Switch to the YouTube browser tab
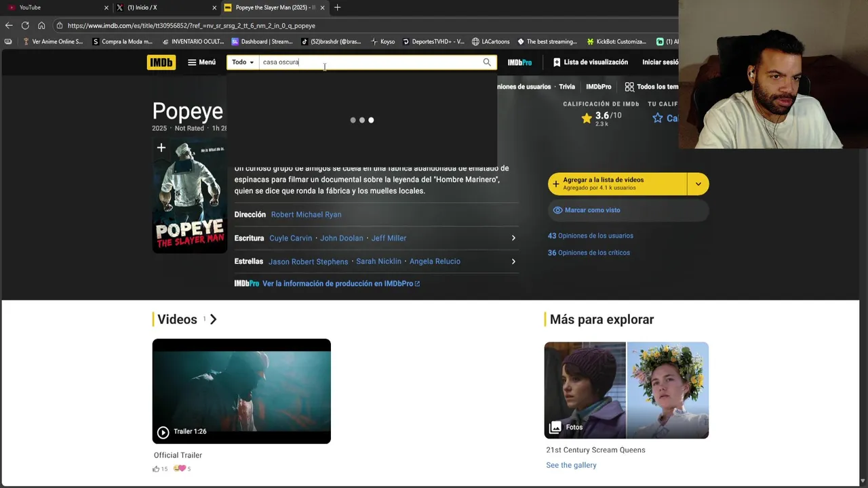This screenshot has width=868, height=488. tap(54, 7)
